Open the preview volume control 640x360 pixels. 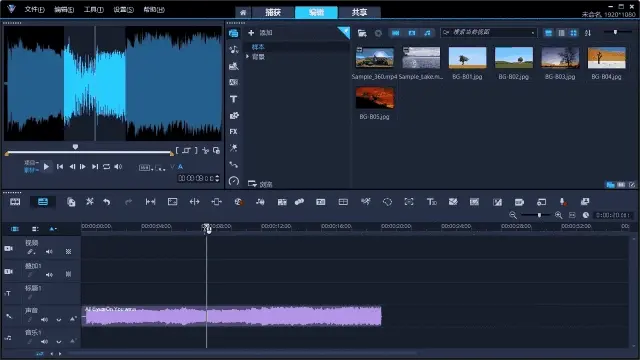(118, 167)
